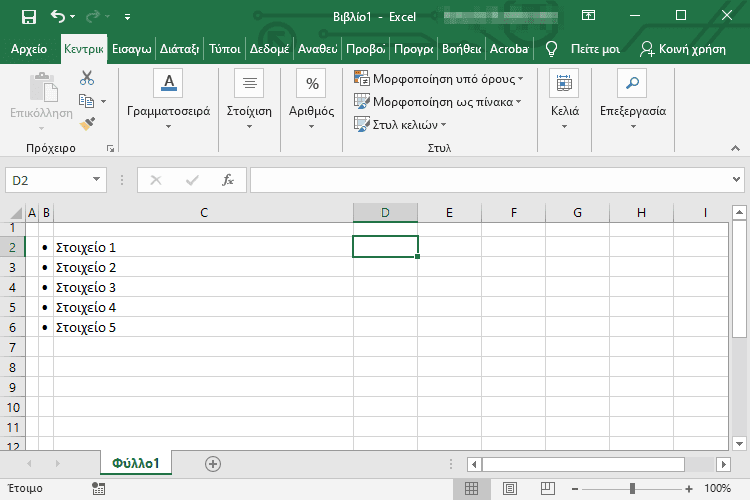Click the Select All corner triangle

16,213
